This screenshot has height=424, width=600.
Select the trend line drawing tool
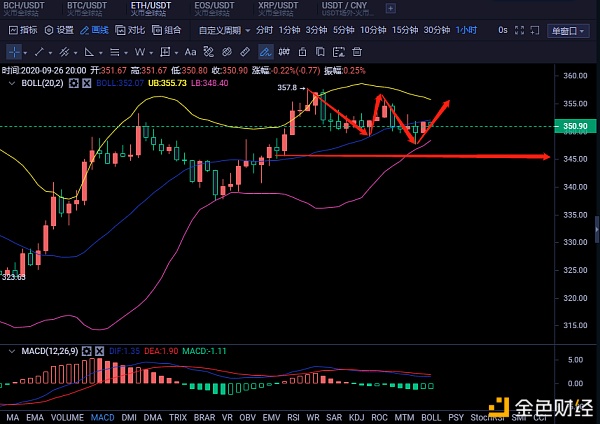click(39, 52)
